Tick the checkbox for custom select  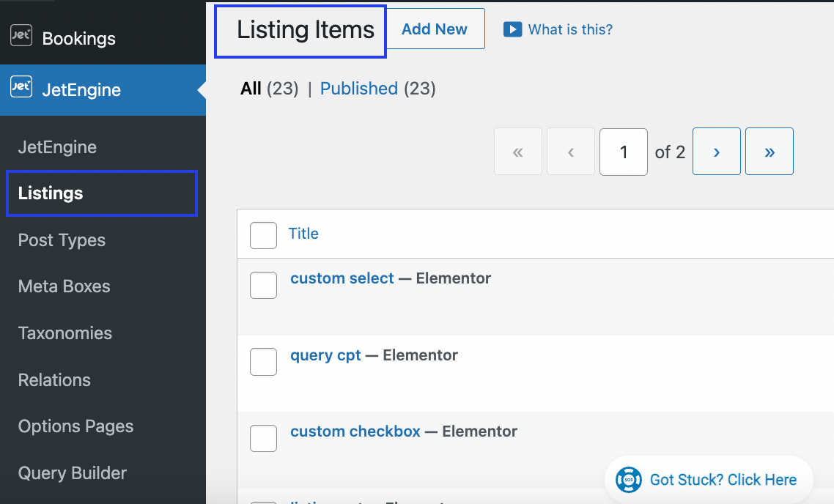coord(263,285)
